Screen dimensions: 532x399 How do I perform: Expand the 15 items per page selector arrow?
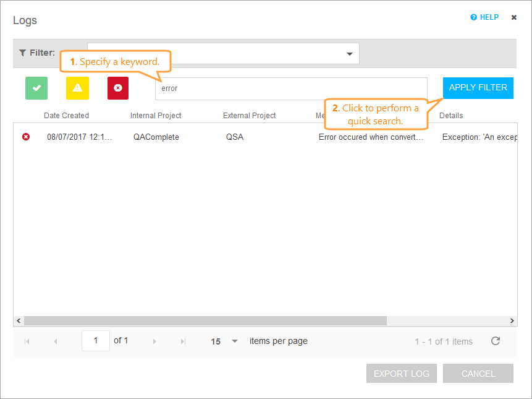[x=234, y=340]
